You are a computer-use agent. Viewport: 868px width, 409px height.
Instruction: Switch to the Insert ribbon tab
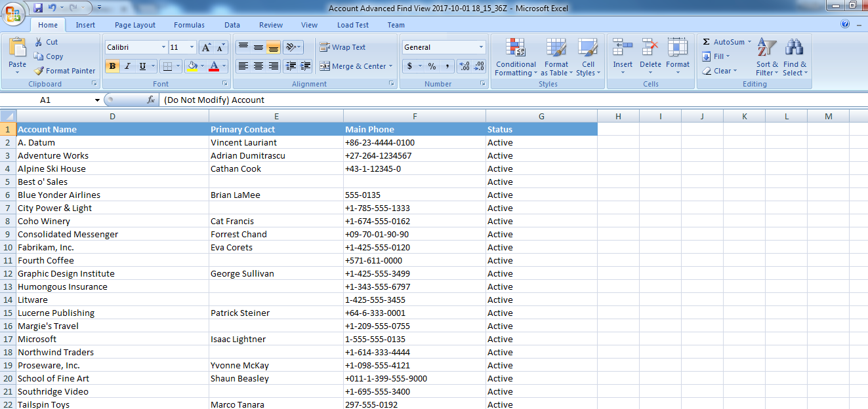85,25
